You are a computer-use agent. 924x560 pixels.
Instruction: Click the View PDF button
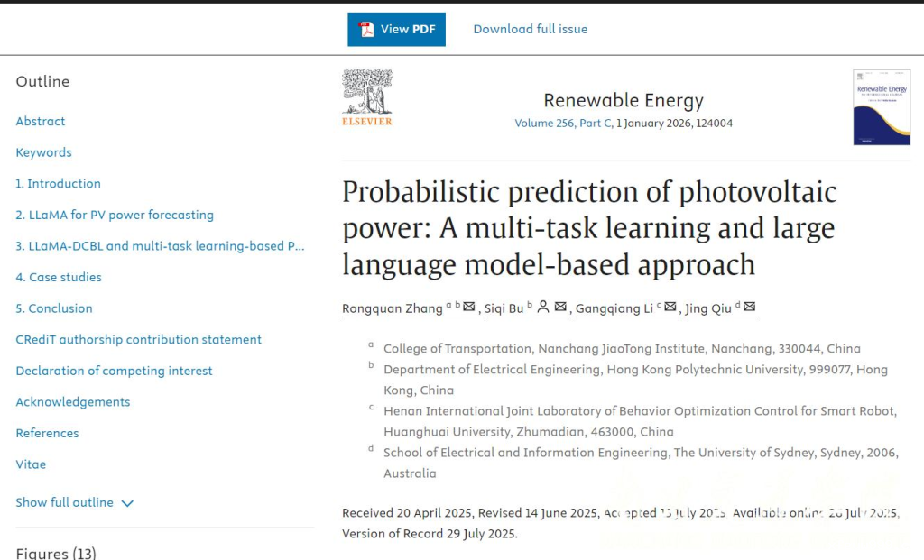[x=396, y=30]
